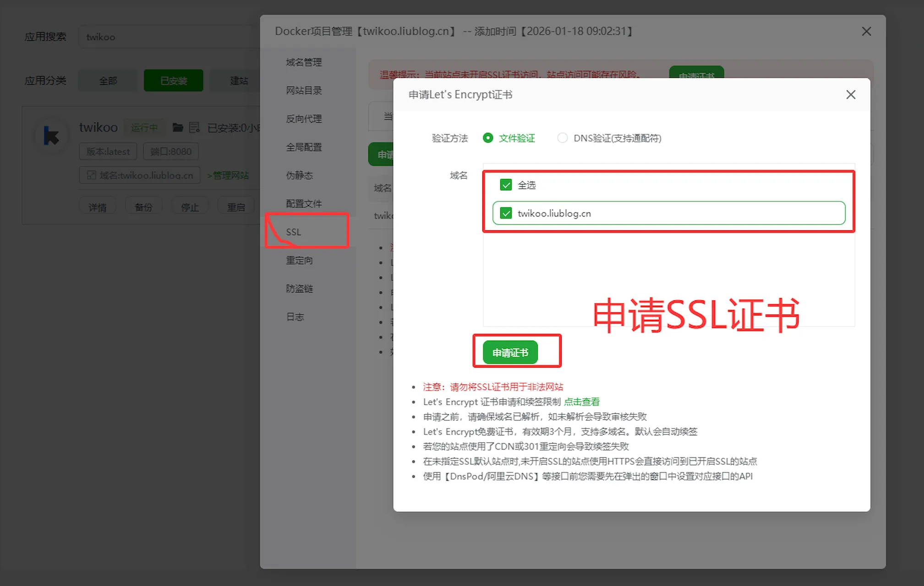Open the 点击查看 renewal limits link

coord(581,402)
